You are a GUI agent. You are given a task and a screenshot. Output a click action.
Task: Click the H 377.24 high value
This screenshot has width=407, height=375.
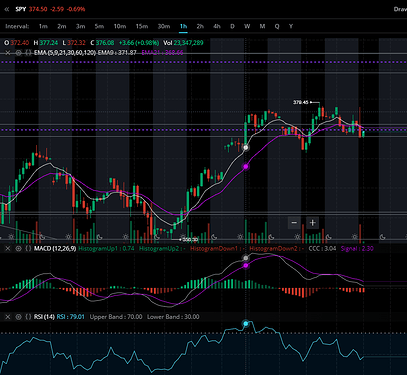coord(46,43)
